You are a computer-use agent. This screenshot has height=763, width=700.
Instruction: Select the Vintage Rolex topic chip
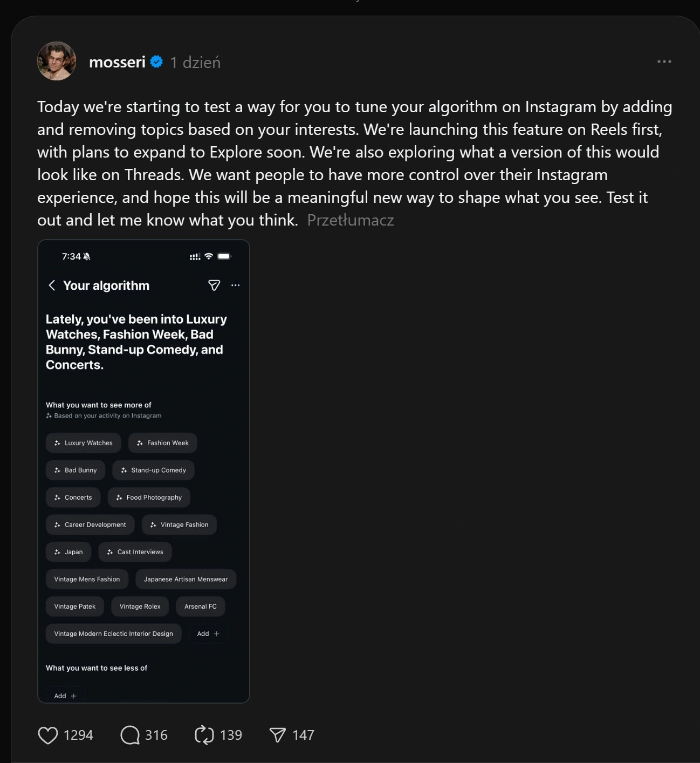point(140,607)
